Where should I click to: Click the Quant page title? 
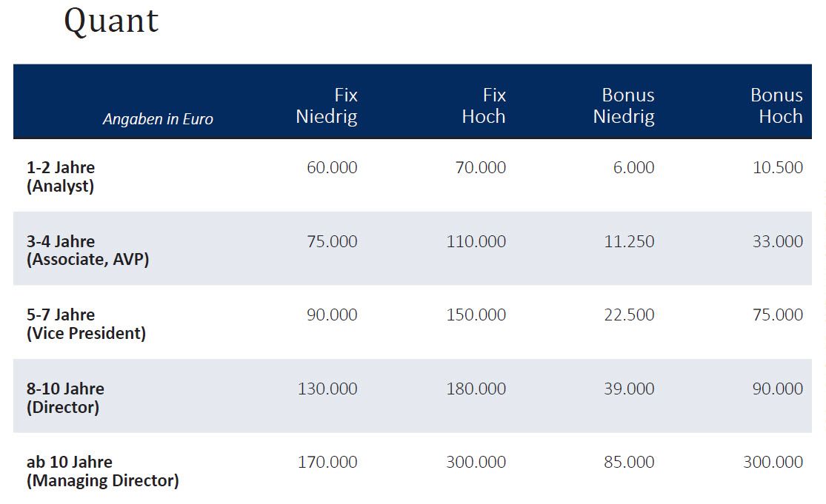(x=111, y=21)
